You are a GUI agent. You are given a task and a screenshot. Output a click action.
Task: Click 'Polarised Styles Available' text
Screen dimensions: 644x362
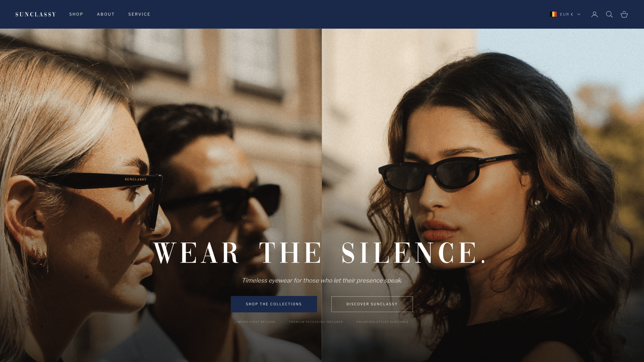pos(382,322)
